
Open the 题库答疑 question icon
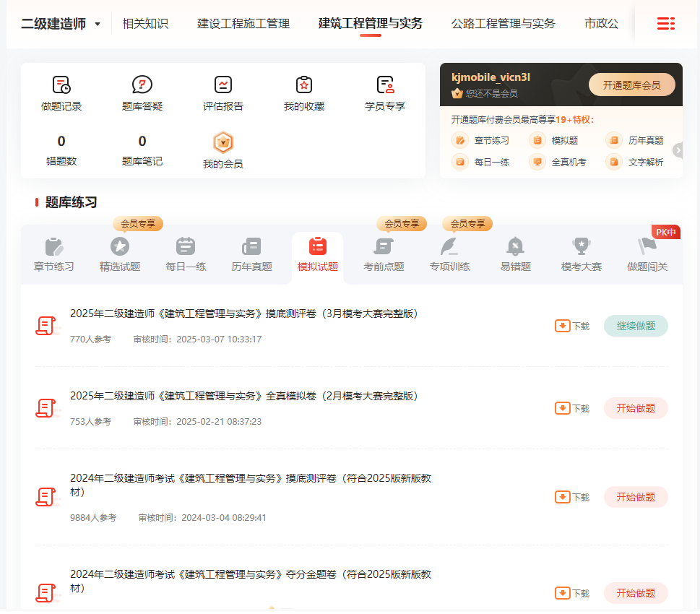click(142, 85)
